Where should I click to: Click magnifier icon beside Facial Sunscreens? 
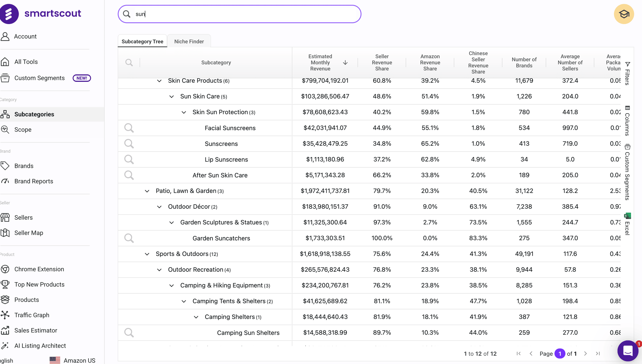click(x=129, y=128)
